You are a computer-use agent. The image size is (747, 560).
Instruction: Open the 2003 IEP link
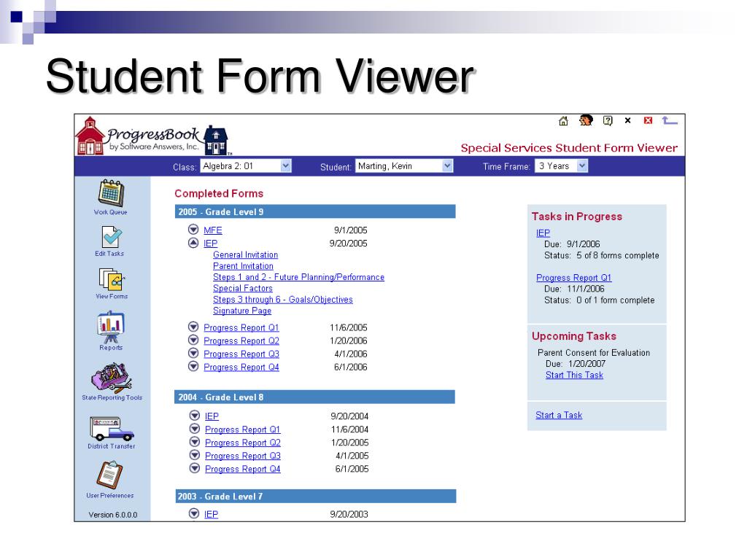211,514
